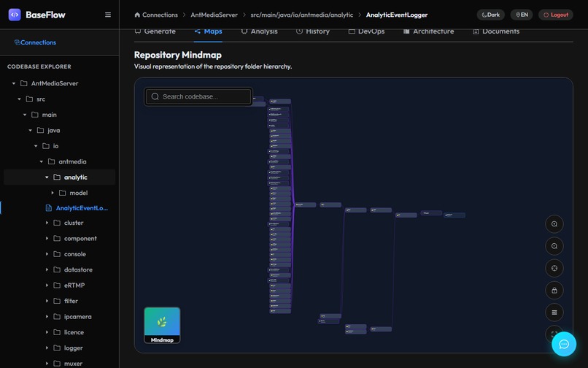The height and width of the screenshot is (368, 588).
Task: Click the licence folder icon
Action: (57, 332)
